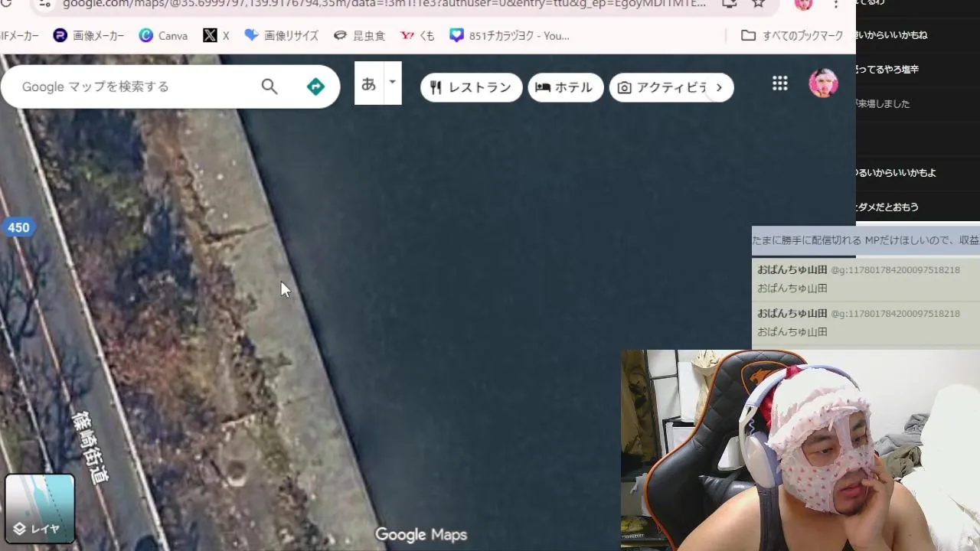
Task: Reload the page
Action: click(6, 4)
